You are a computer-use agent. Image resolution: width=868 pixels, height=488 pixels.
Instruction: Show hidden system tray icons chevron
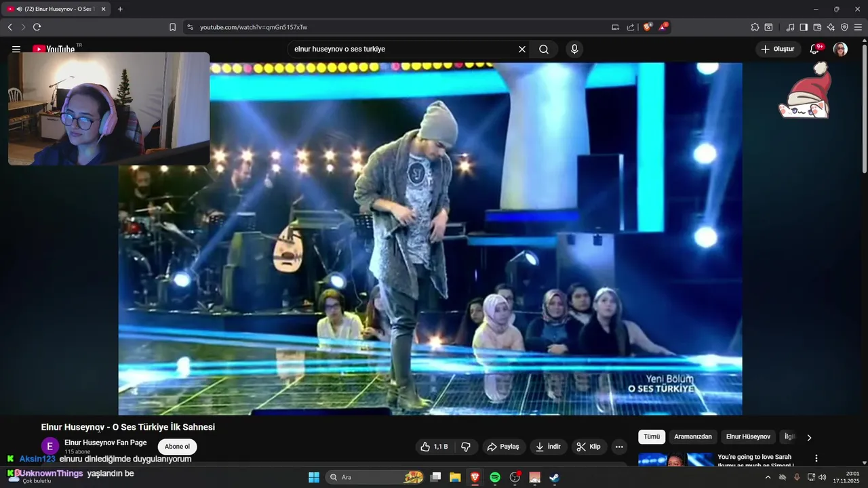(x=768, y=477)
